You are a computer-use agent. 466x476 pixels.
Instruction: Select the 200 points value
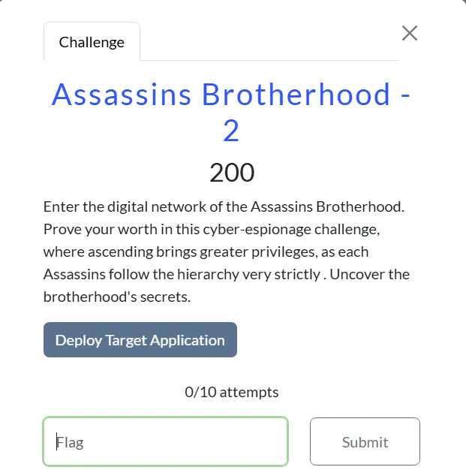tap(232, 173)
